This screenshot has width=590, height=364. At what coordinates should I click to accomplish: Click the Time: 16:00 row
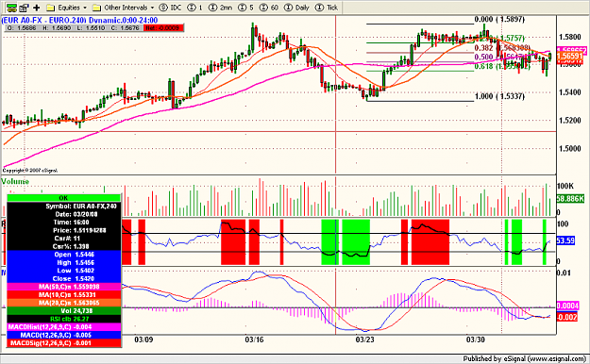coord(64,223)
